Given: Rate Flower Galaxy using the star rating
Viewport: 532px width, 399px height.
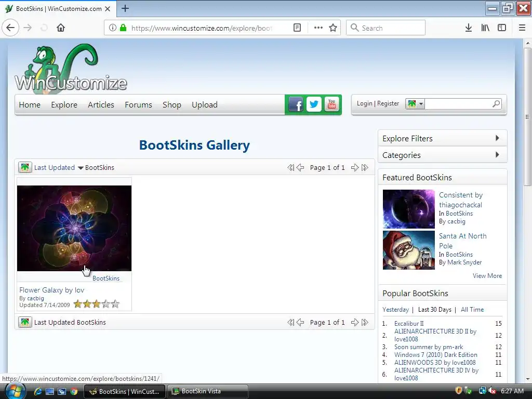Looking at the screenshot, I should [x=97, y=304].
